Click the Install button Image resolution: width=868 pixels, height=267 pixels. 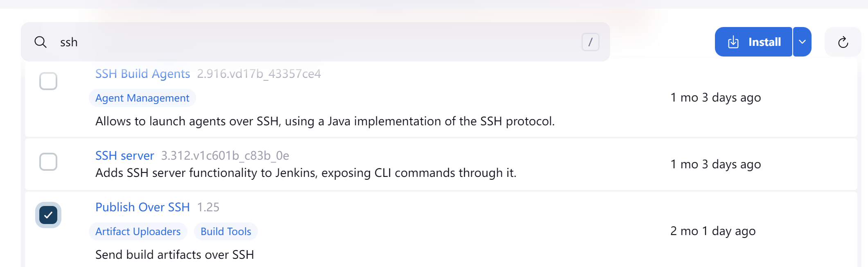753,42
